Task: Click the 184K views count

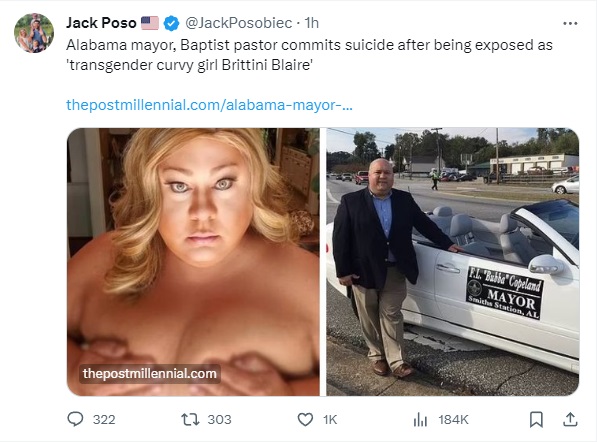Action: pos(453,420)
